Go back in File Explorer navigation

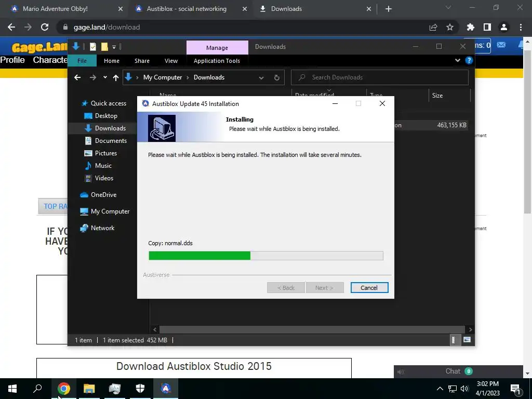[77, 77]
